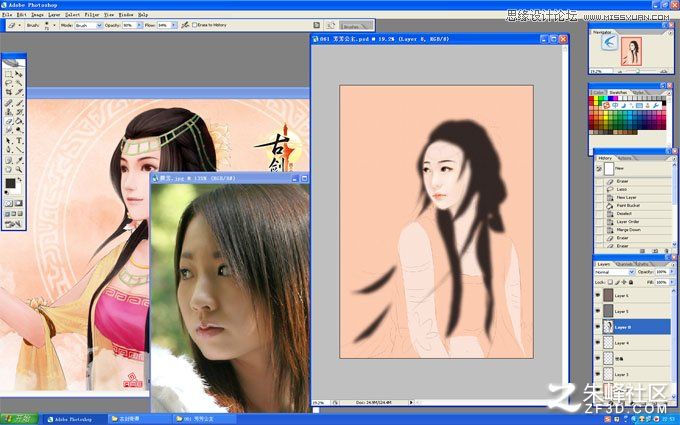Open the Window menu
Image resolution: width=680 pixels, height=425 pixels.
[126, 15]
